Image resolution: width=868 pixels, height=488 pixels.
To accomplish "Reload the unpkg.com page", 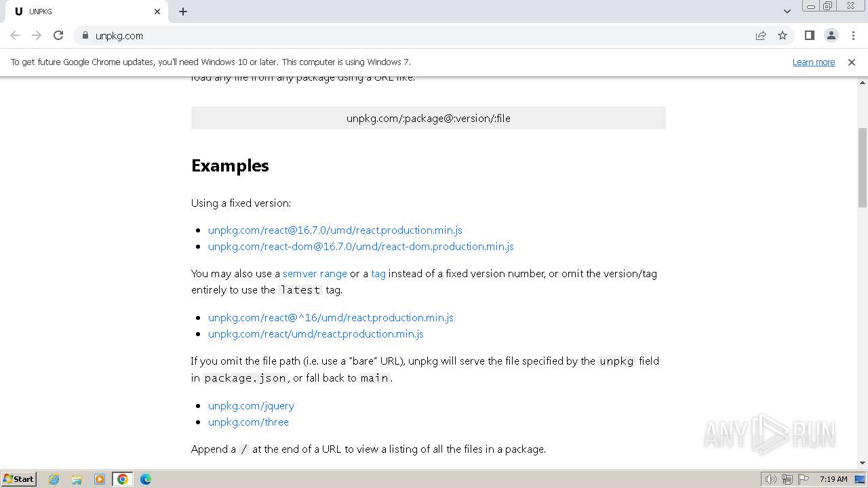I will [x=58, y=35].
